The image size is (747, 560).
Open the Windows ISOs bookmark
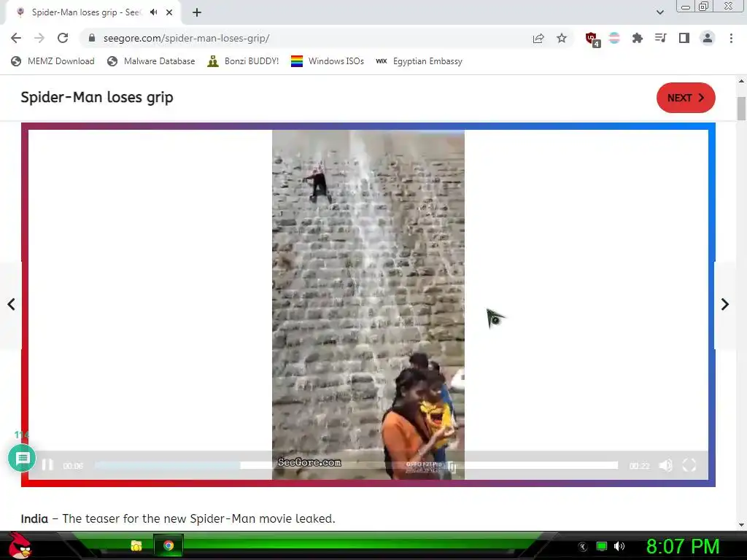[328, 61]
